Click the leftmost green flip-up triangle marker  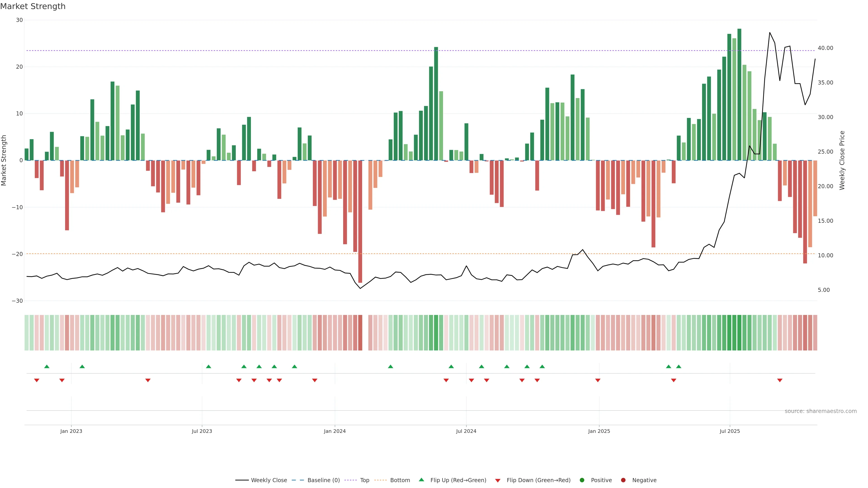[x=47, y=366]
